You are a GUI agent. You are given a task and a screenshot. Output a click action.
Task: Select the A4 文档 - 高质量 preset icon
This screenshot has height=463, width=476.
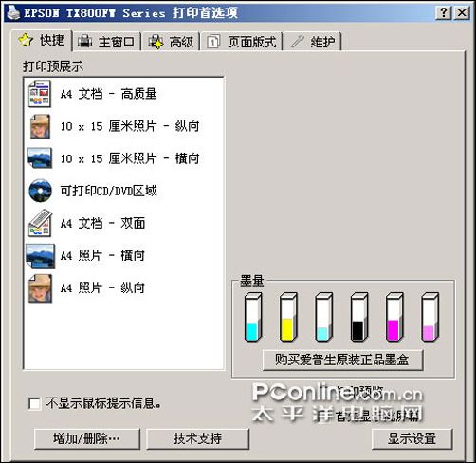coord(39,94)
